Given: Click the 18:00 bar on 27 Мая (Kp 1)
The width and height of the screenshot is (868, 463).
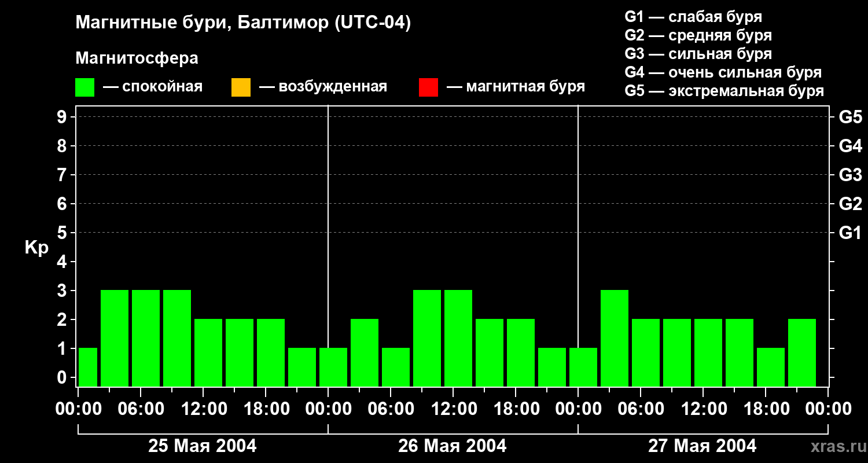Looking at the screenshot, I should [771, 367].
